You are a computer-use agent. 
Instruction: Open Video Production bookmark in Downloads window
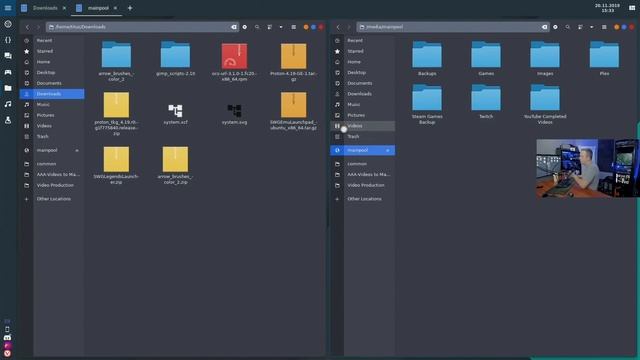coord(52,185)
